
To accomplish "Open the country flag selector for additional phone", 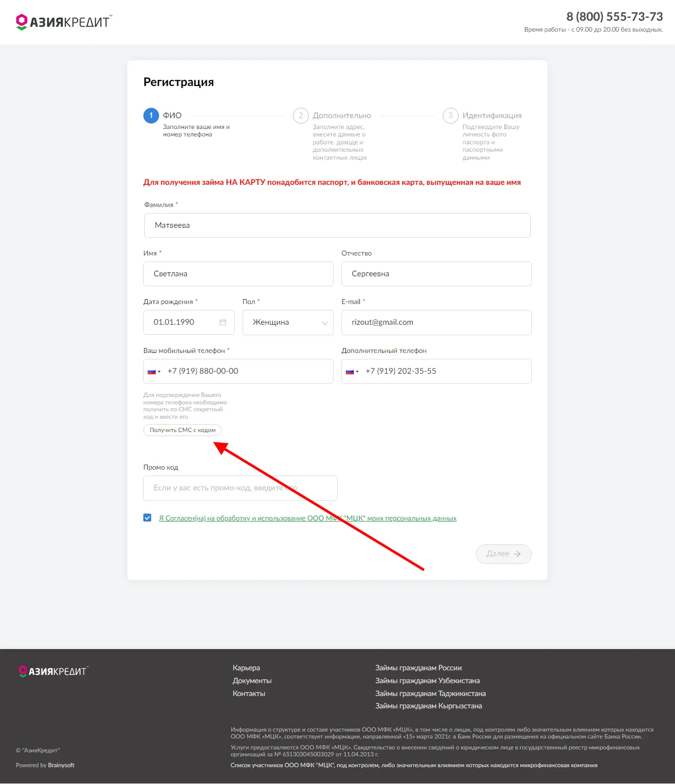I will (x=352, y=372).
